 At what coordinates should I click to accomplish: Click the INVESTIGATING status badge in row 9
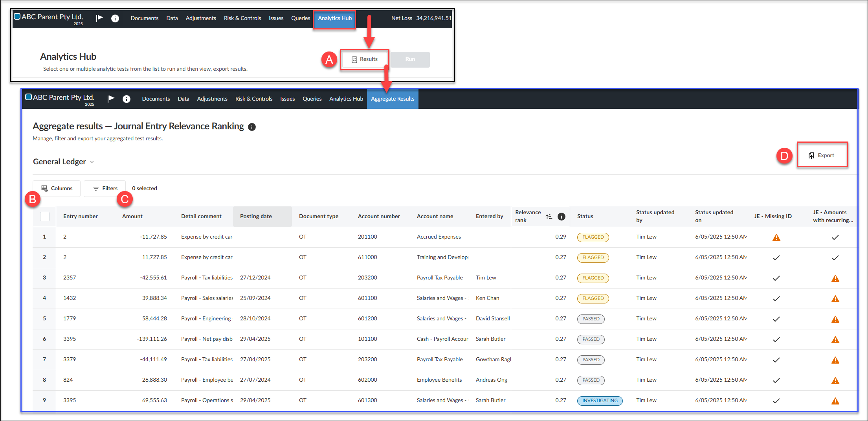coord(600,401)
